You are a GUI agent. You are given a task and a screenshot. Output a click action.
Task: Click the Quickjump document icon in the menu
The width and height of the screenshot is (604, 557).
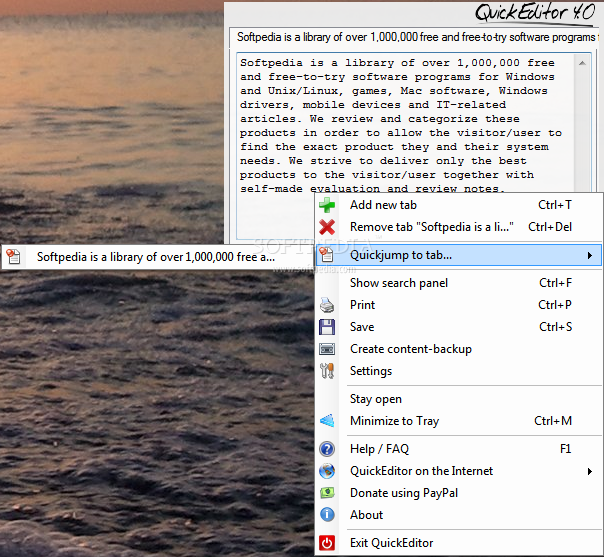point(326,255)
